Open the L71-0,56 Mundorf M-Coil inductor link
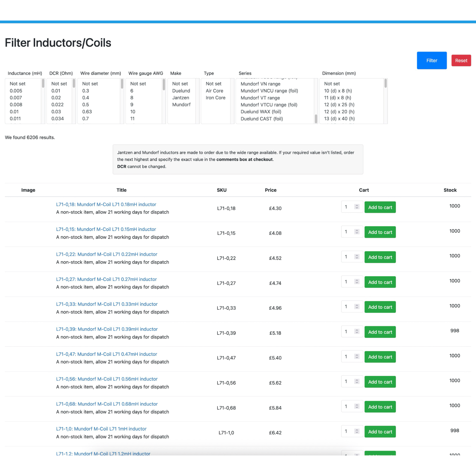Viewport: 476px width, 476px height. coord(107,379)
